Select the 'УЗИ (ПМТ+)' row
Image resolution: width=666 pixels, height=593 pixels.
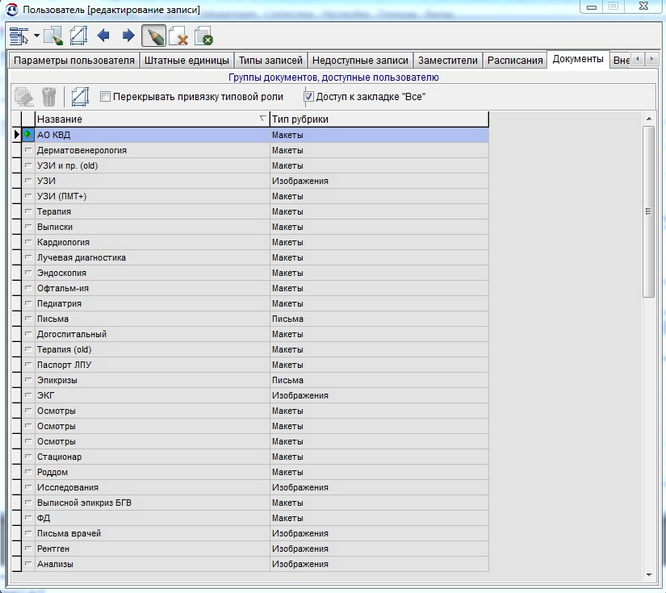coord(255,196)
